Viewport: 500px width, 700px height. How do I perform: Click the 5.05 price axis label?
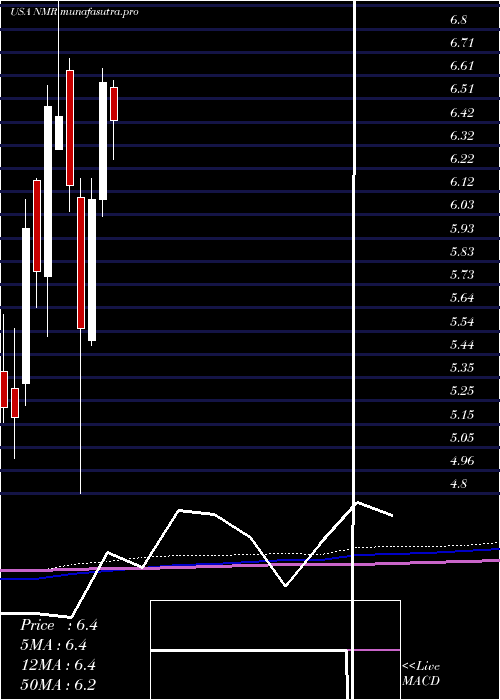tap(462, 438)
